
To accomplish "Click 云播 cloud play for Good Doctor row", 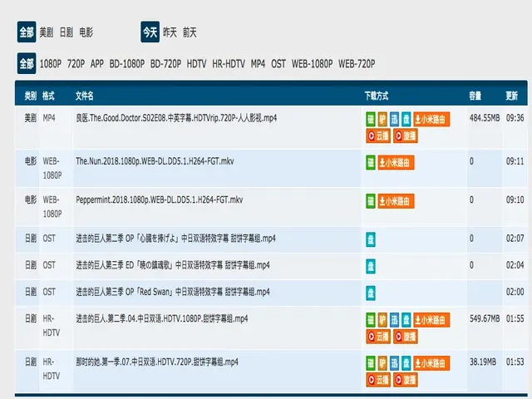I will [x=378, y=136].
